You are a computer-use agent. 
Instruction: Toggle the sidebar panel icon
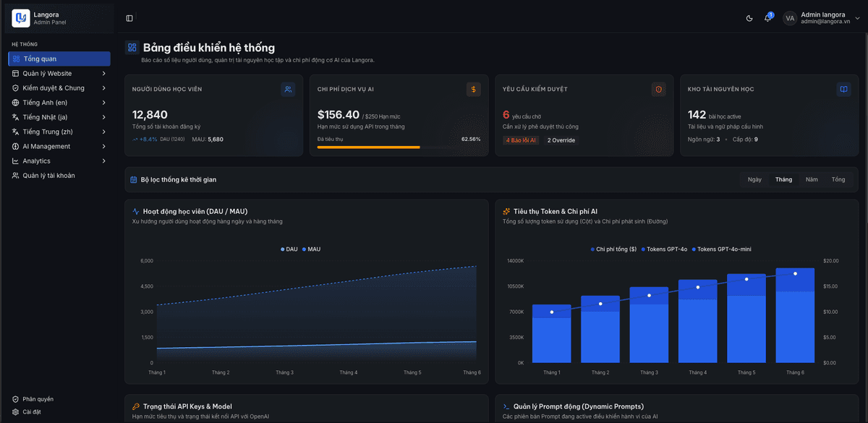click(129, 18)
